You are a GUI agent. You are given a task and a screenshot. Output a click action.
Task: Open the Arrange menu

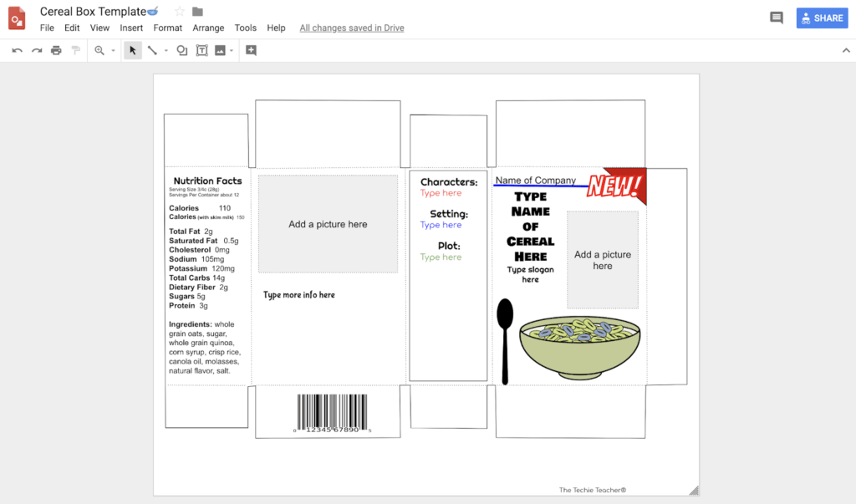pyautogui.click(x=208, y=28)
